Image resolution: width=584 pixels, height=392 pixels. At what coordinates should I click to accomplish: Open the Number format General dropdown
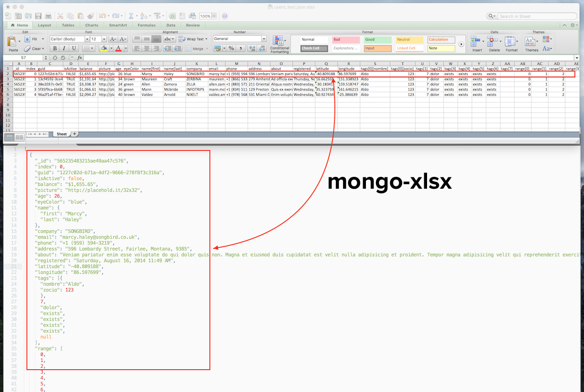coord(264,39)
